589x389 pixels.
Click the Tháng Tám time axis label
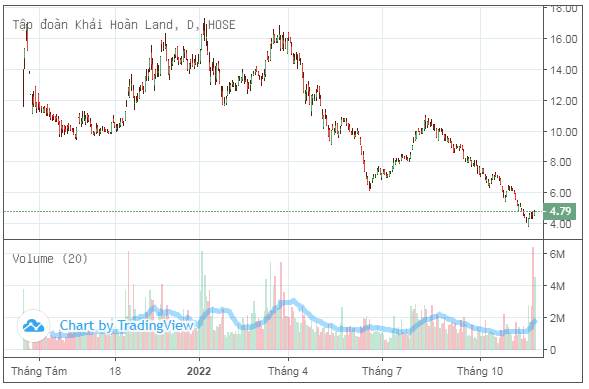pyautogui.click(x=39, y=371)
